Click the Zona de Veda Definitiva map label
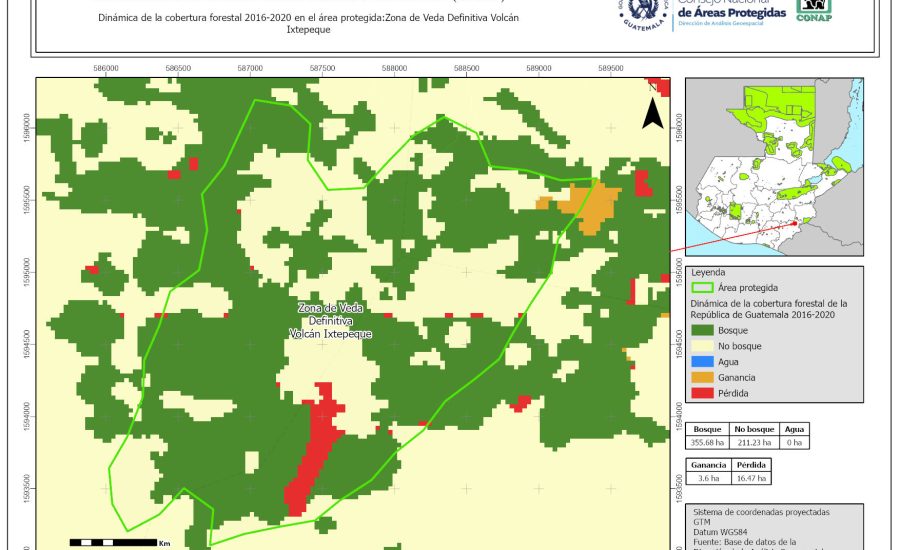Screen dimensions: 900x550 [330, 321]
